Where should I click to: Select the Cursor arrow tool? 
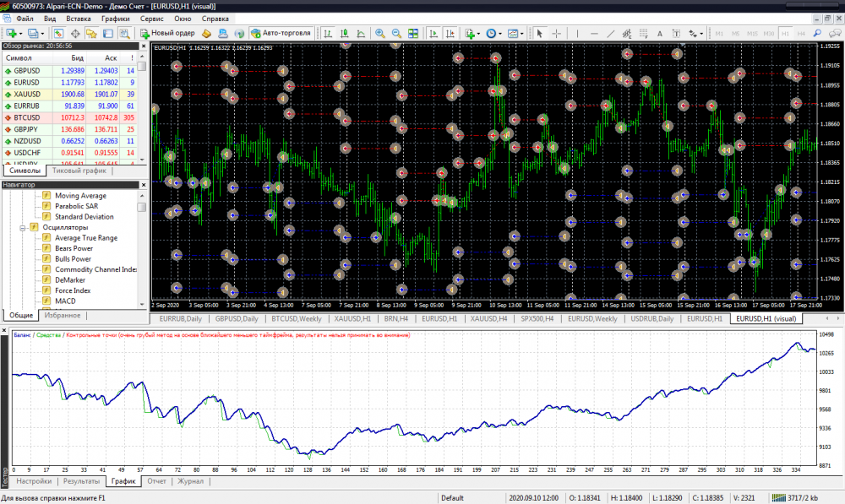(539, 34)
